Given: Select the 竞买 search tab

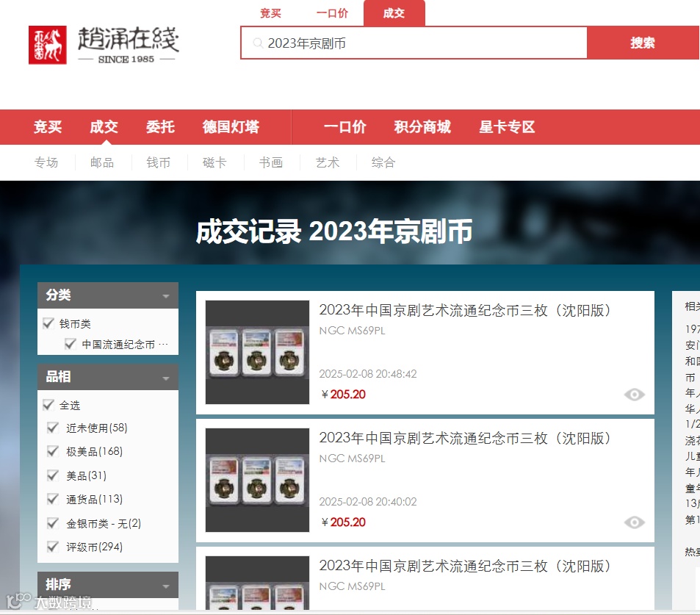Looking at the screenshot, I should [270, 13].
